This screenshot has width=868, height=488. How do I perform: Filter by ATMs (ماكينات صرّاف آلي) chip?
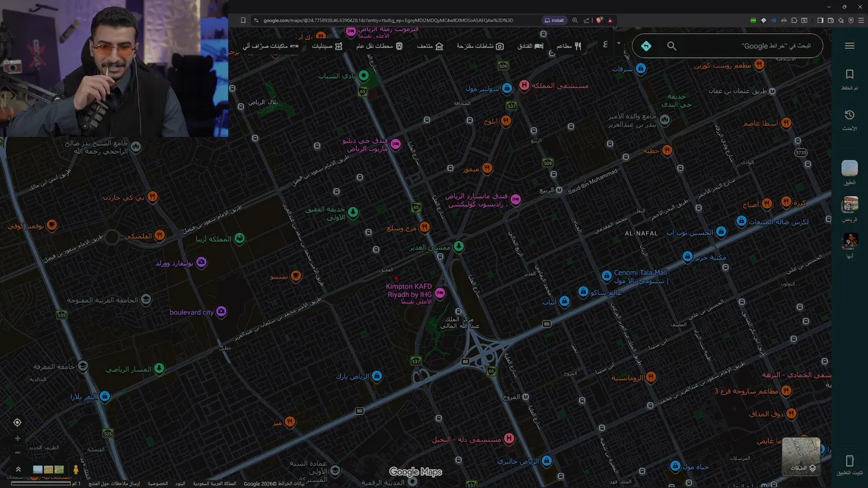tap(271, 46)
